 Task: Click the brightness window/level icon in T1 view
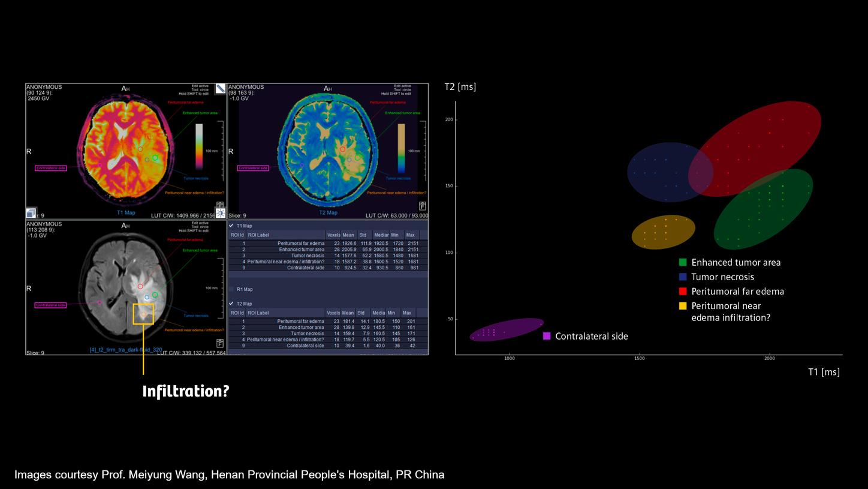click(x=220, y=212)
